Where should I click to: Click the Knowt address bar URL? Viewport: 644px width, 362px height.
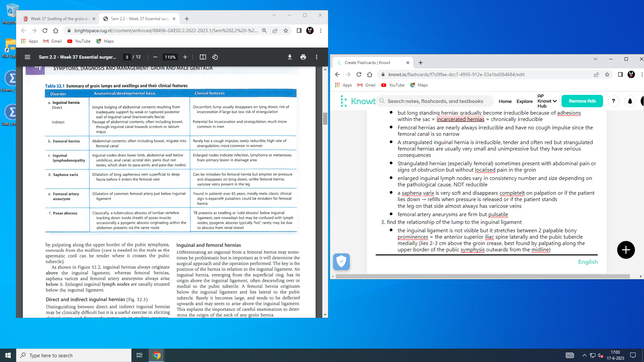[457, 74]
